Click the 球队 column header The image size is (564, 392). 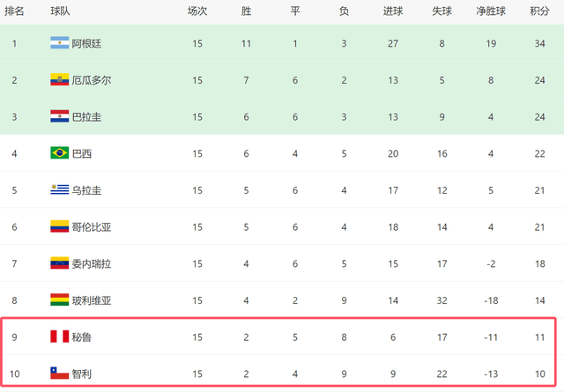pos(61,11)
